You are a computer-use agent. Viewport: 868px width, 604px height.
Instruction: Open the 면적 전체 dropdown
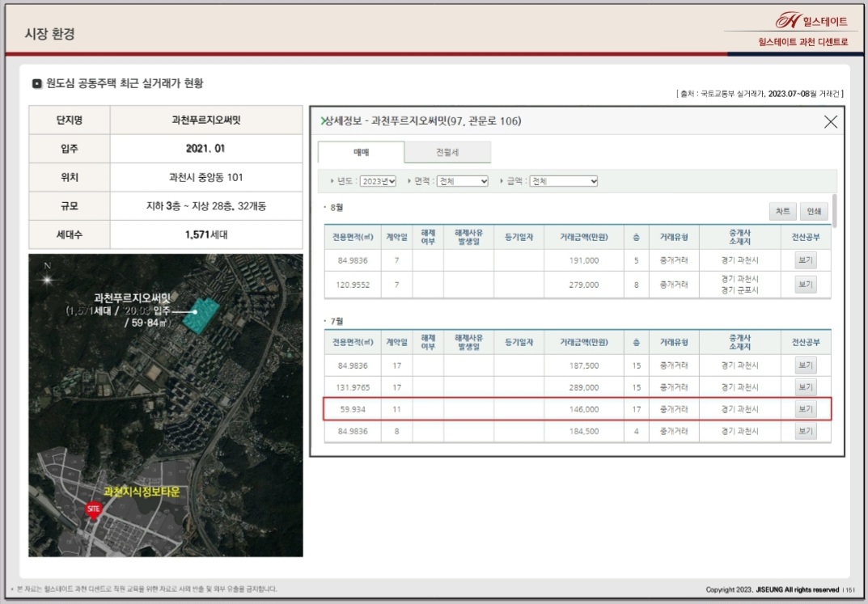tap(462, 181)
